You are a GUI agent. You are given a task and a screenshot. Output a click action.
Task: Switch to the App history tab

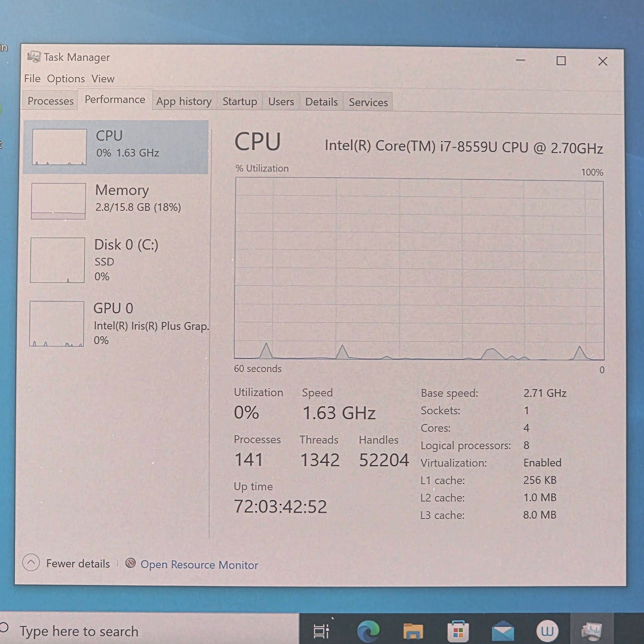click(x=184, y=102)
